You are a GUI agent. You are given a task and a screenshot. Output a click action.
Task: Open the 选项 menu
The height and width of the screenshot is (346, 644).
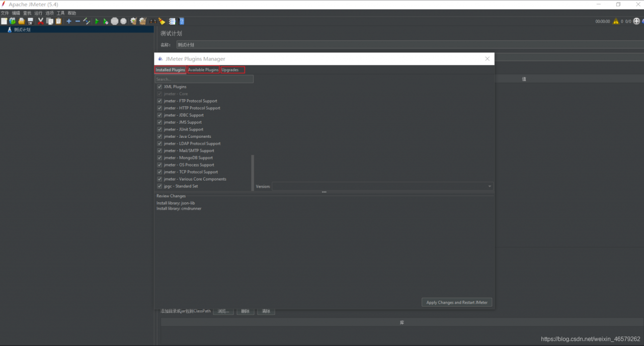(x=49, y=13)
